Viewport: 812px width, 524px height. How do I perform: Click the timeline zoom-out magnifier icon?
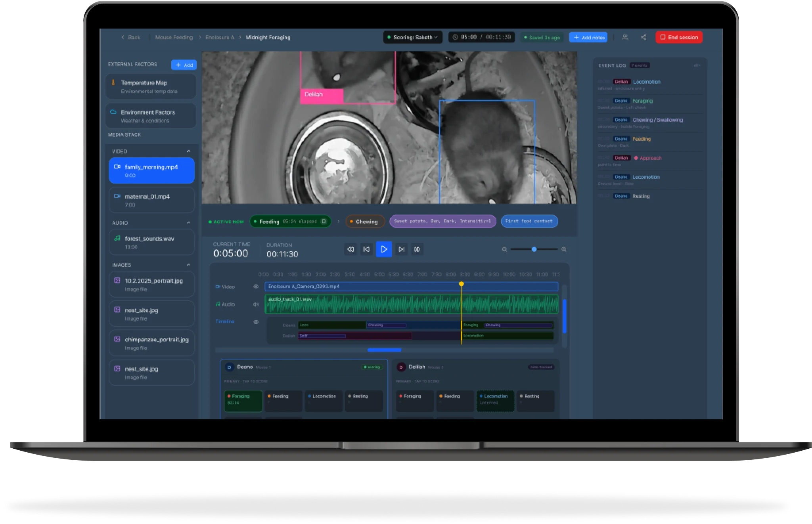click(504, 249)
